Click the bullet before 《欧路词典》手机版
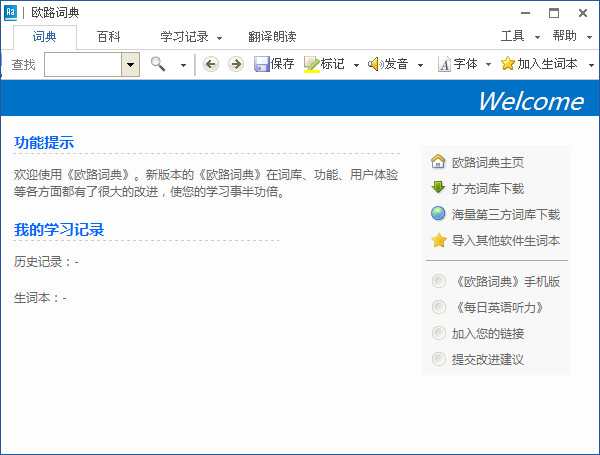The height and width of the screenshot is (455, 600). [x=439, y=281]
